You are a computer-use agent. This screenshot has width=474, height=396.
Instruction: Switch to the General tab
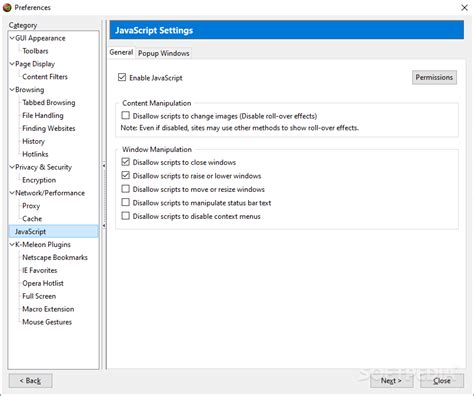pos(121,52)
